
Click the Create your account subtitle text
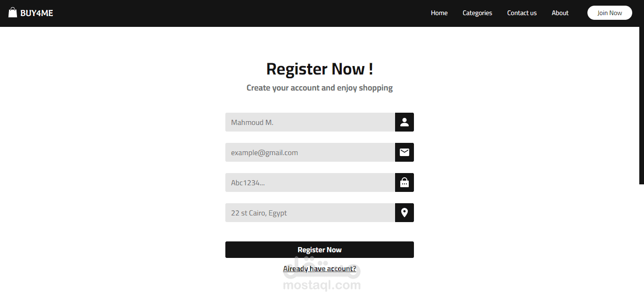pos(319,88)
